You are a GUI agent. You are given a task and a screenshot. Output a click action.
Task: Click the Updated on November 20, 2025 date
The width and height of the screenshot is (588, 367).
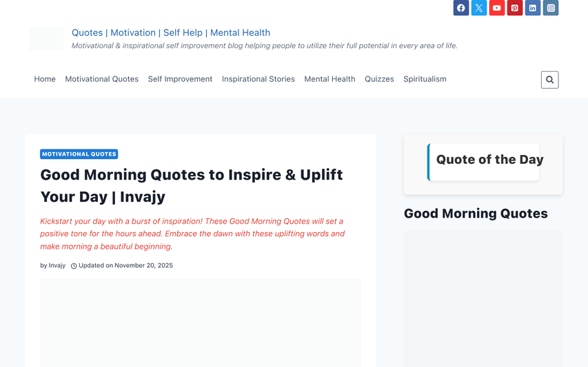(x=125, y=266)
